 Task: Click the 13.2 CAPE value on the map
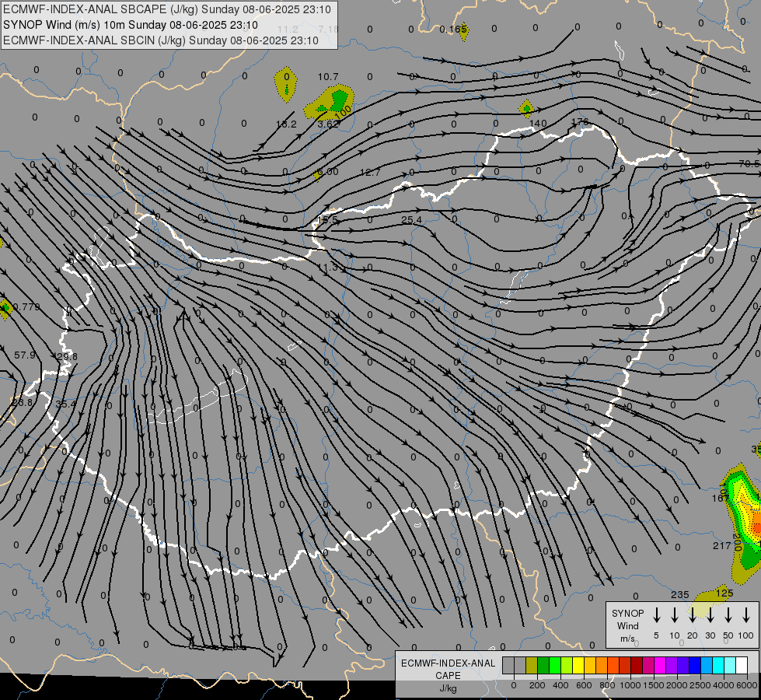tap(286, 124)
